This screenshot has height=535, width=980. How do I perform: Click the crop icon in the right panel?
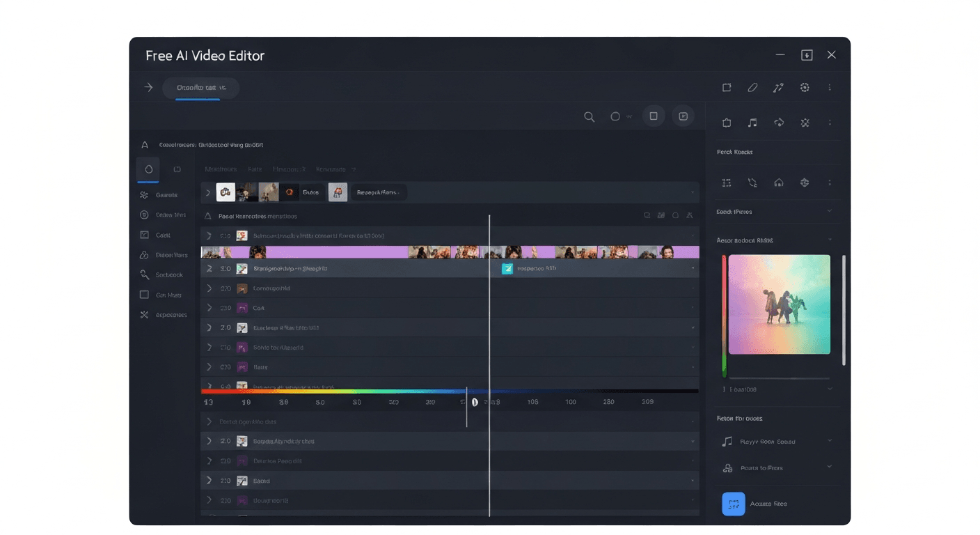click(727, 123)
